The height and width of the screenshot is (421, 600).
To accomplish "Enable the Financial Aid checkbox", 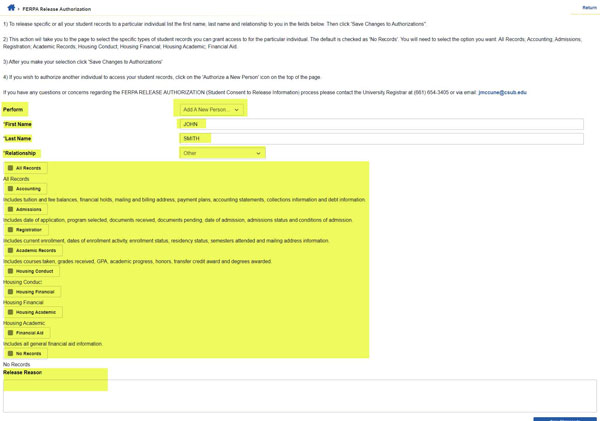I will (x=11, y=333).
